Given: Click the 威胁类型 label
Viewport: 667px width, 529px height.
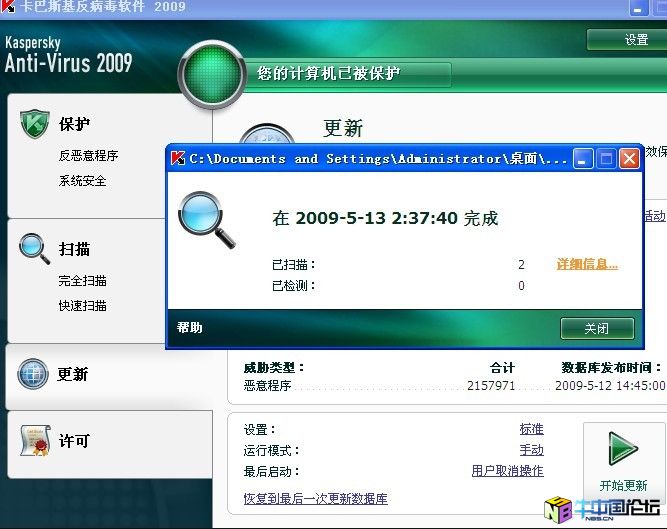Looking at the screenshot, I should pyautogui.click(x=274, y=367).
